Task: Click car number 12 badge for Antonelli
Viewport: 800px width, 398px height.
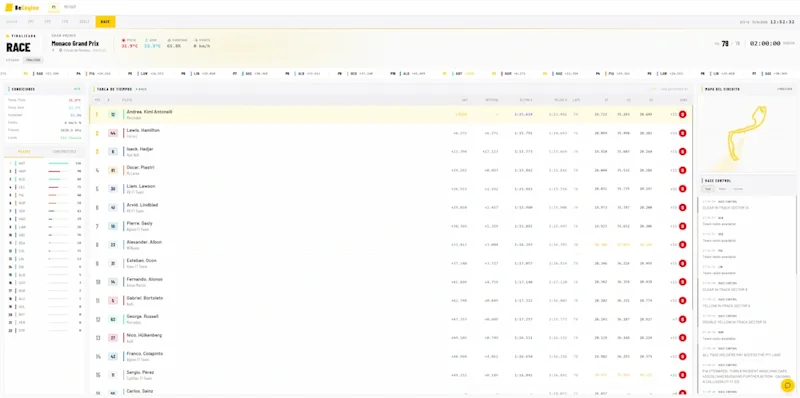Action: [113, 114]
